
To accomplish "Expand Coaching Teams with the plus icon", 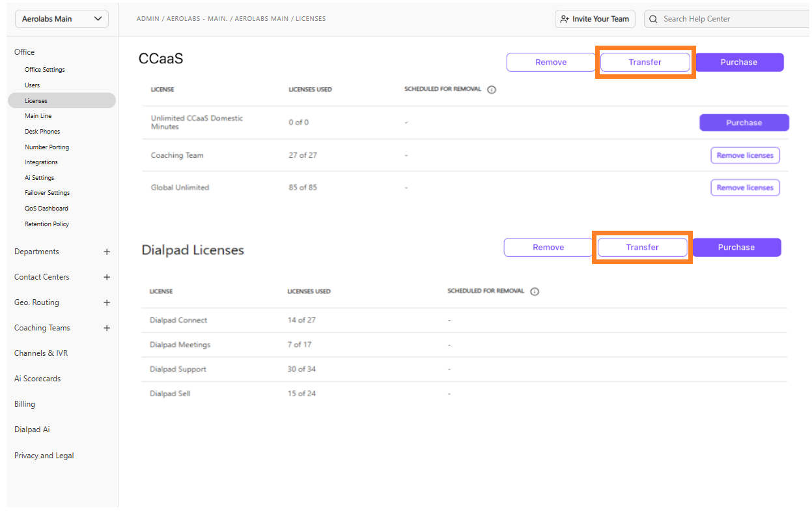I will (107, 328).
